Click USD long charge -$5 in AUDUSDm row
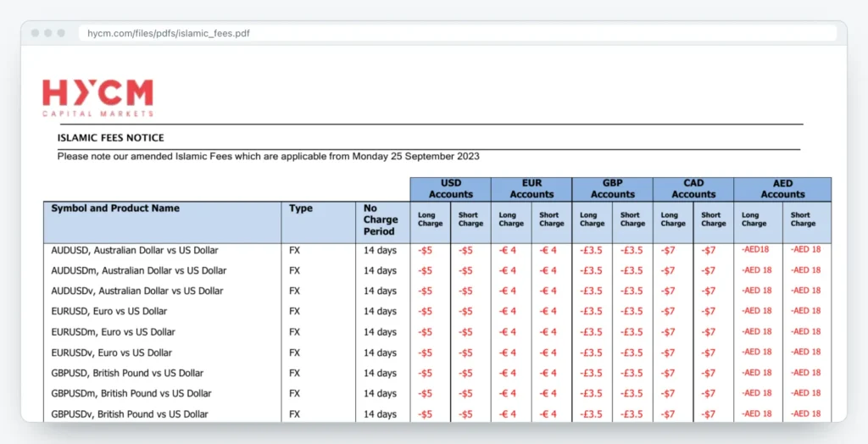 [426, 270]
